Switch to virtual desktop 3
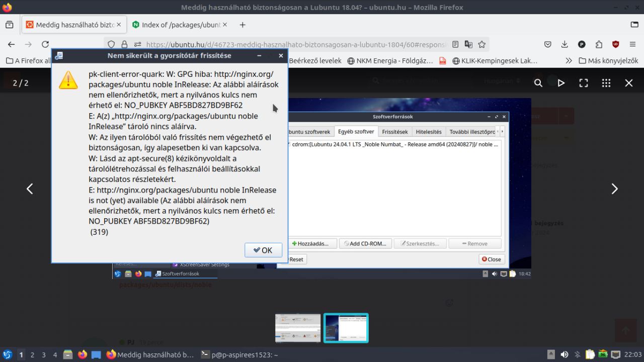 [44, 354]
